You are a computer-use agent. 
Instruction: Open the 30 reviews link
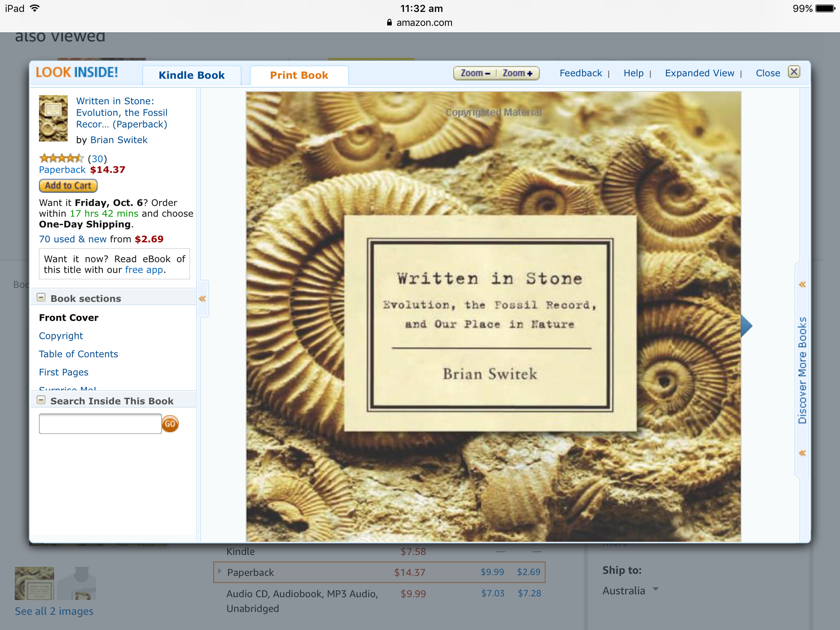click(97, 159)
